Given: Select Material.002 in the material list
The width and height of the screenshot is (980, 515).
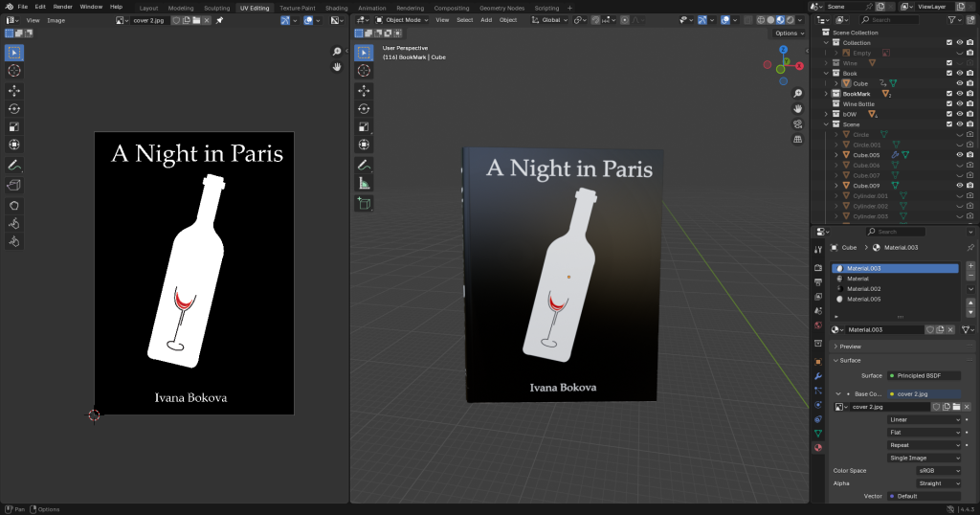Looking at the screenshot, I should pos(863,288).
